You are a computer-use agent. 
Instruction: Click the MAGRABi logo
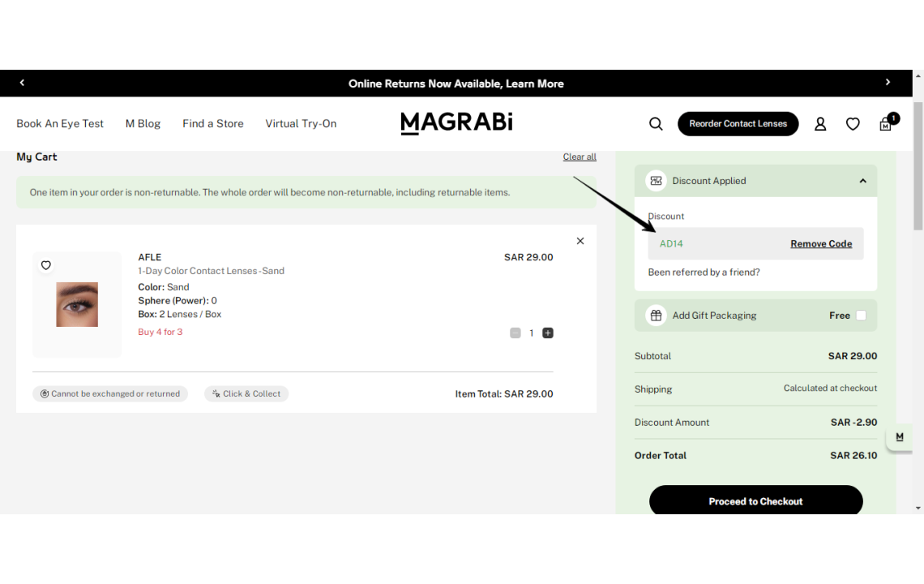[456, 123]
